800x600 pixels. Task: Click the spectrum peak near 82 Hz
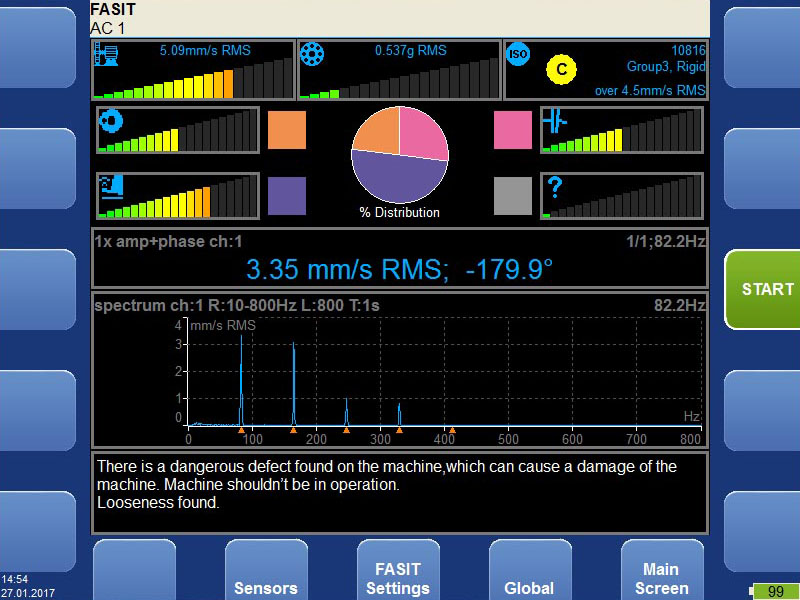pos(241,380)
